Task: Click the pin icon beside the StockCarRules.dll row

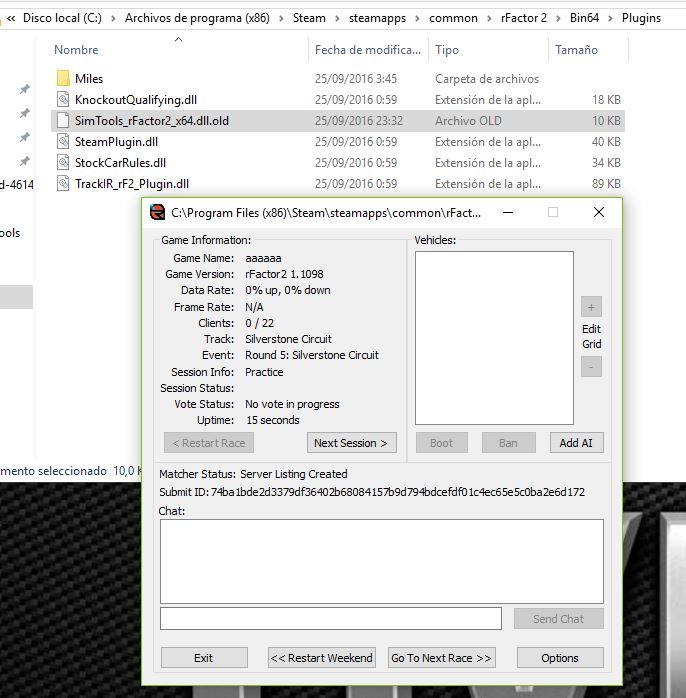Action: [24, 161]
